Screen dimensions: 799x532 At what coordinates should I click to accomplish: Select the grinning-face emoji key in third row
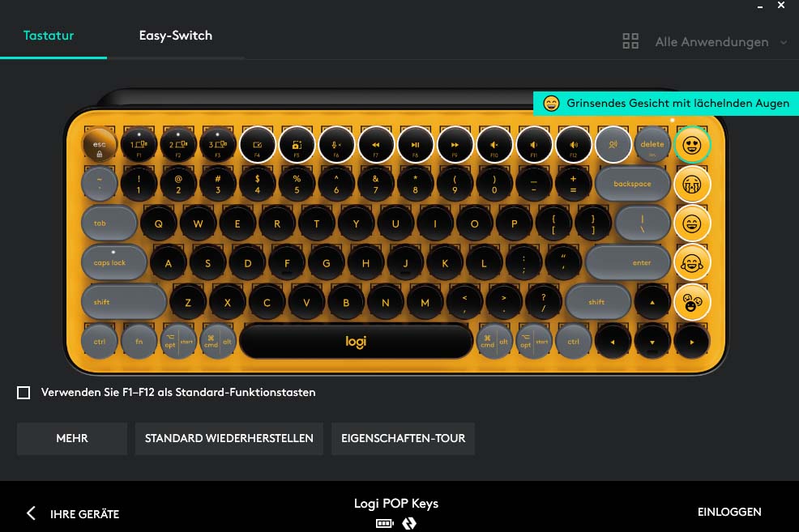(691, 223)
